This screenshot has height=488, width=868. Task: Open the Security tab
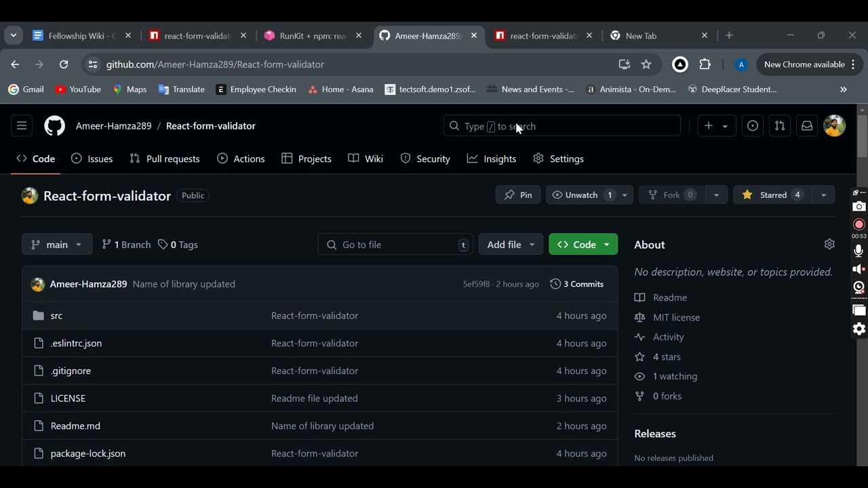coord(425,159)
